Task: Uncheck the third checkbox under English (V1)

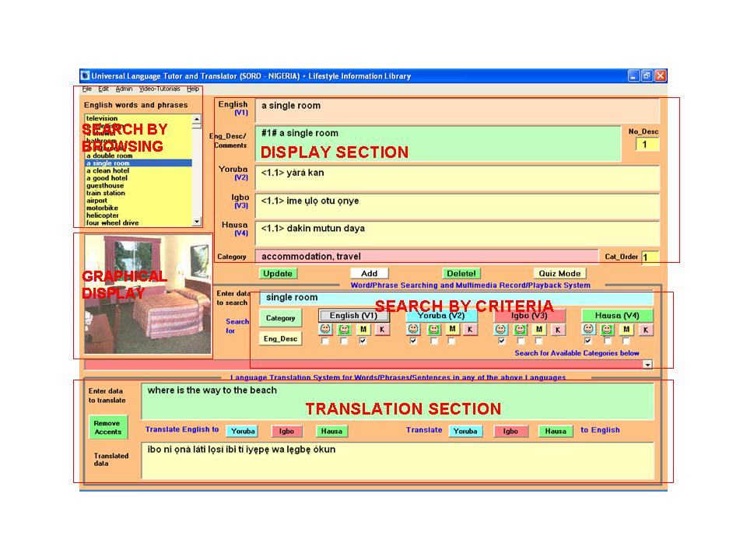Action: (x=363, y=341)
